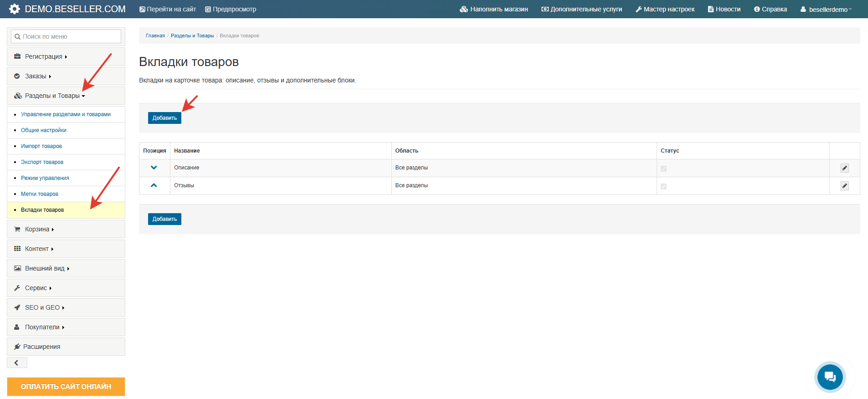Collapse the Разделы и Товары section

point(66,96)
